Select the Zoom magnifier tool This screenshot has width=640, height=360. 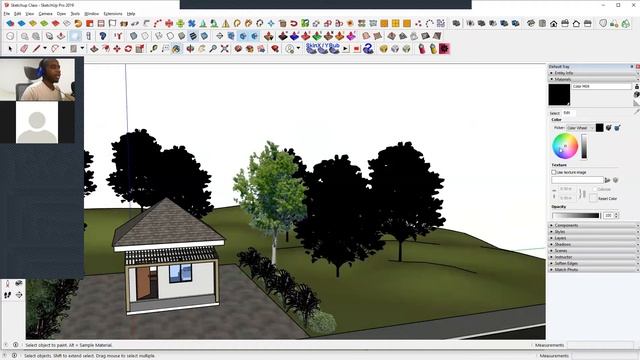click(213, 49)
